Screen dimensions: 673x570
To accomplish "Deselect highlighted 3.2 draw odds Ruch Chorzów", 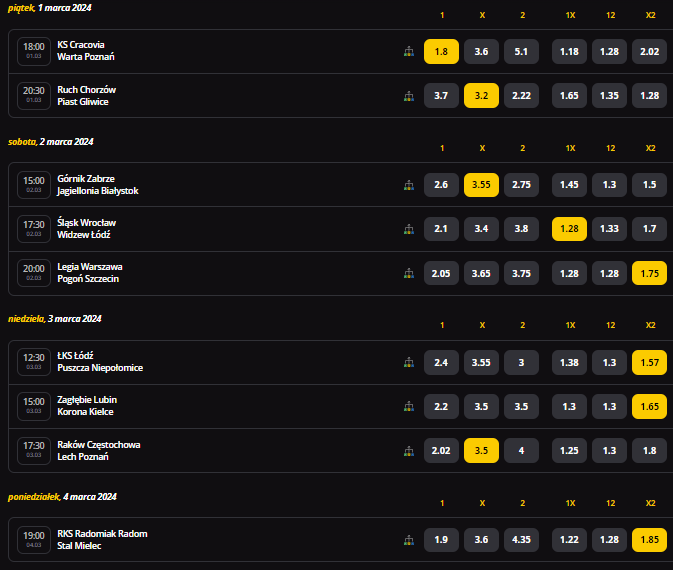I will click(481, 95).
